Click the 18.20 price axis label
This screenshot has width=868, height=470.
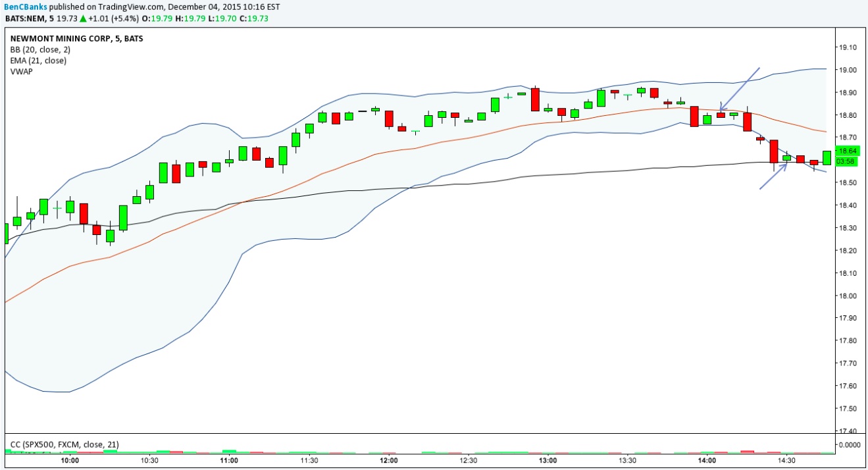coord(848,251)
